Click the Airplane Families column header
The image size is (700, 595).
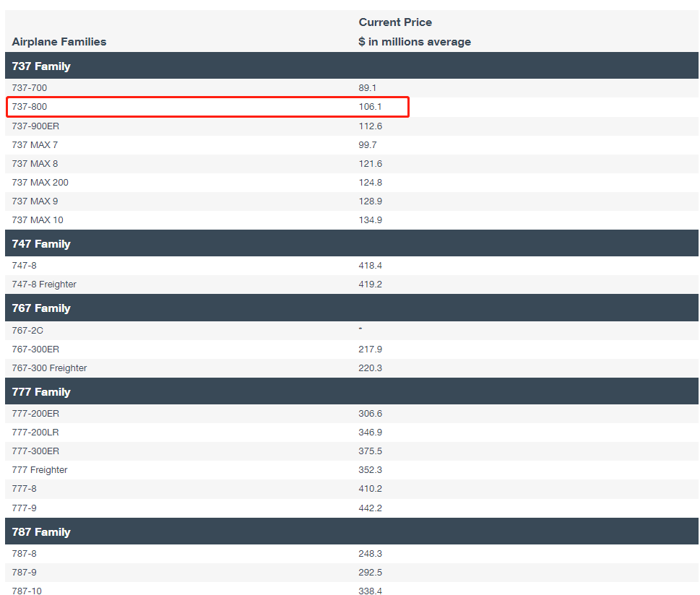[59, 41]
